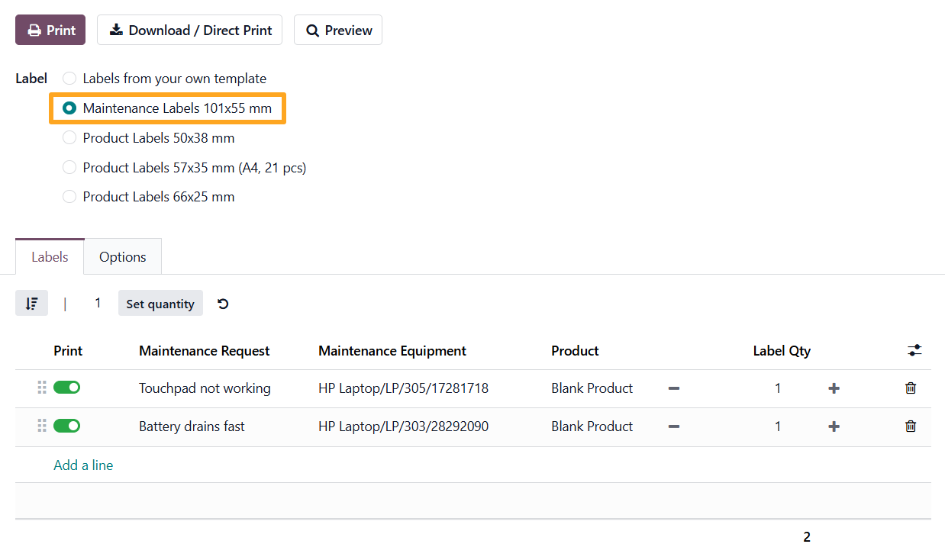
Task: Click label qty value in Touchpad row
Action: click(778, 388)
